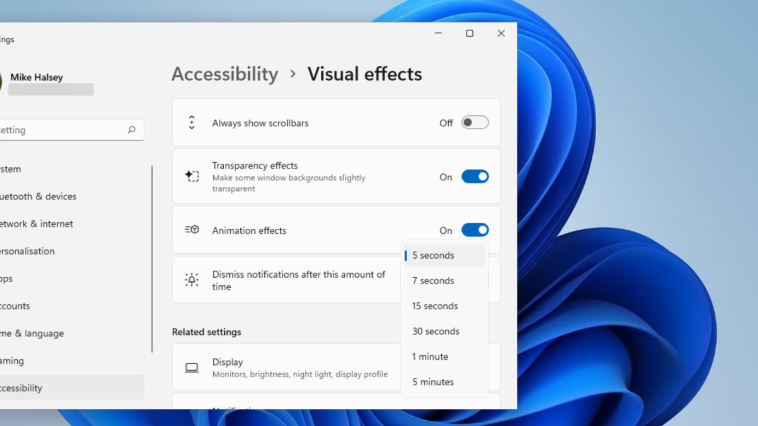The width and height of the screenshot is (758, 426).
Task: Click the Display laptop icon
Action: pos(192,367)
